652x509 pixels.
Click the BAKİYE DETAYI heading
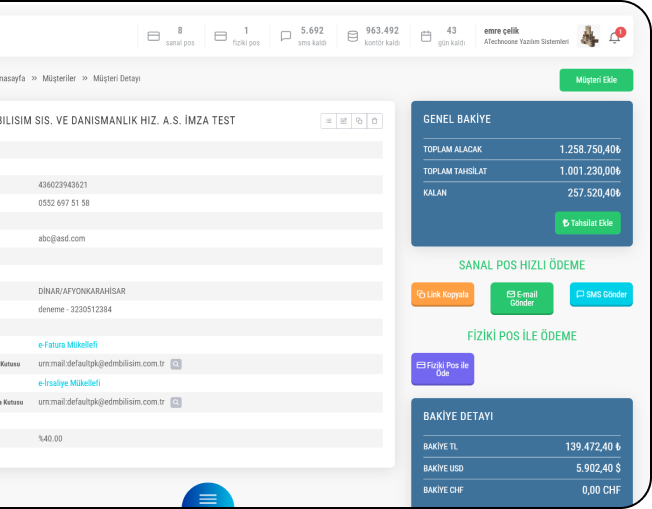[x=458, y=416]
